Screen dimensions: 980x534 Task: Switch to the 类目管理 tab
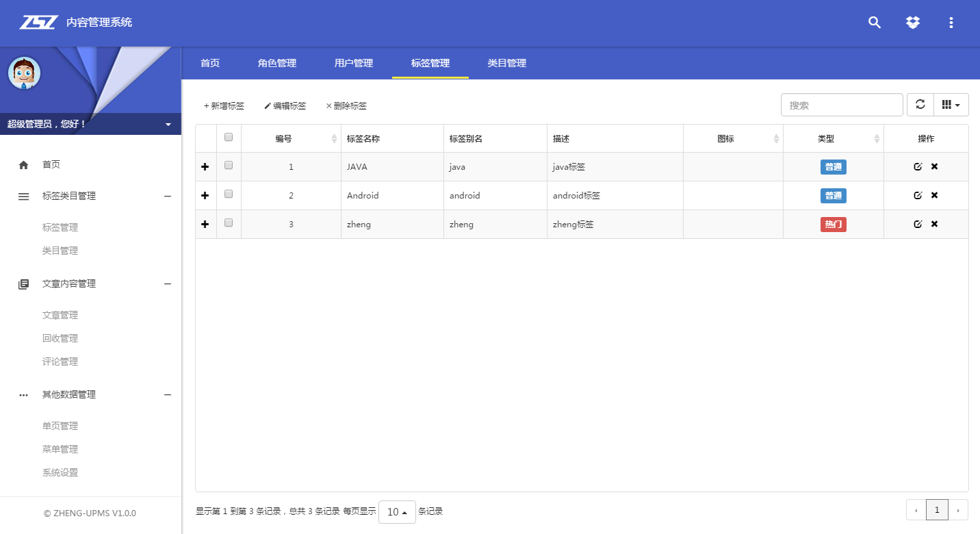click(x=507, y=63)
